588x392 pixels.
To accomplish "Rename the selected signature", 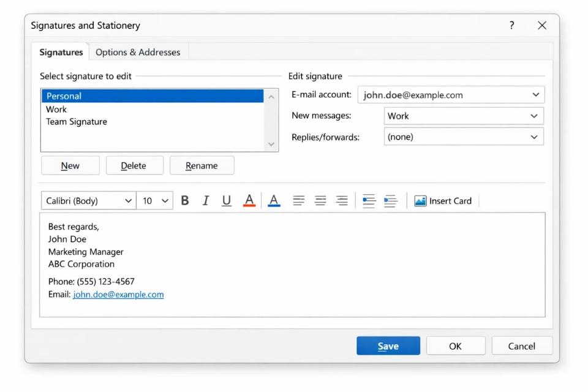I will pyautogui.click(x=202, y=165).
